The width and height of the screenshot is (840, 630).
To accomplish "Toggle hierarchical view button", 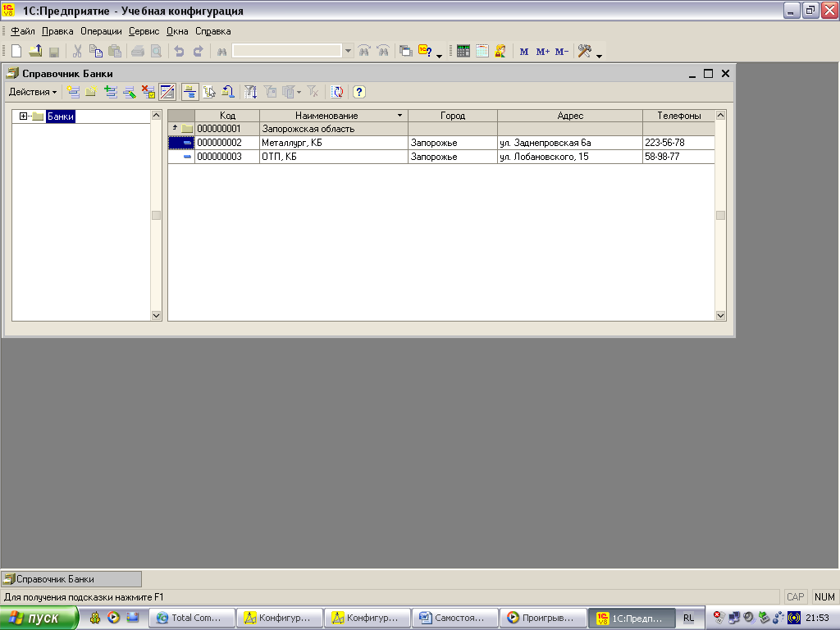I will click(x=189, y=92).
